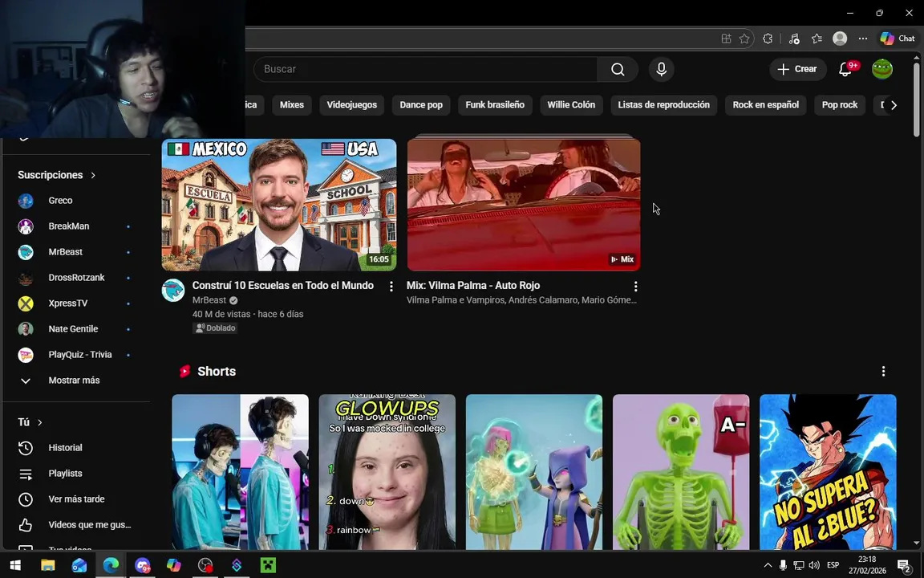Expand the Tú section chevron
The image size is (924, 578).
click(40, 422)
